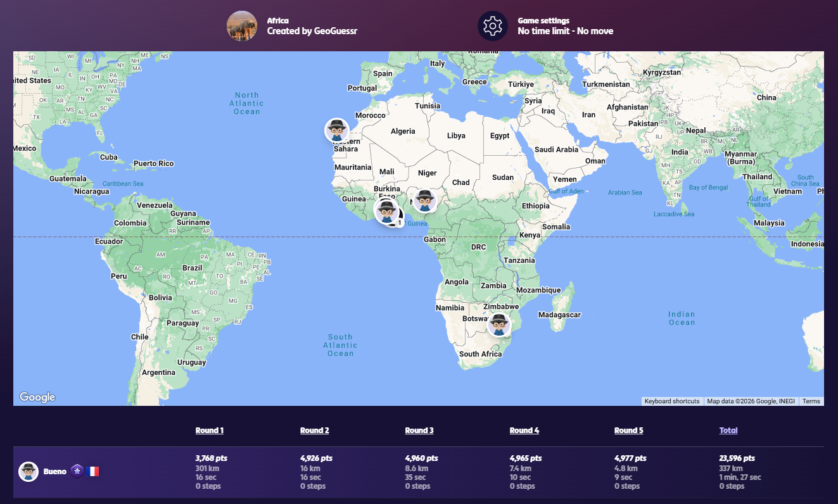Select the Total column header
The image size is (838, 504).
coord(728,431)
